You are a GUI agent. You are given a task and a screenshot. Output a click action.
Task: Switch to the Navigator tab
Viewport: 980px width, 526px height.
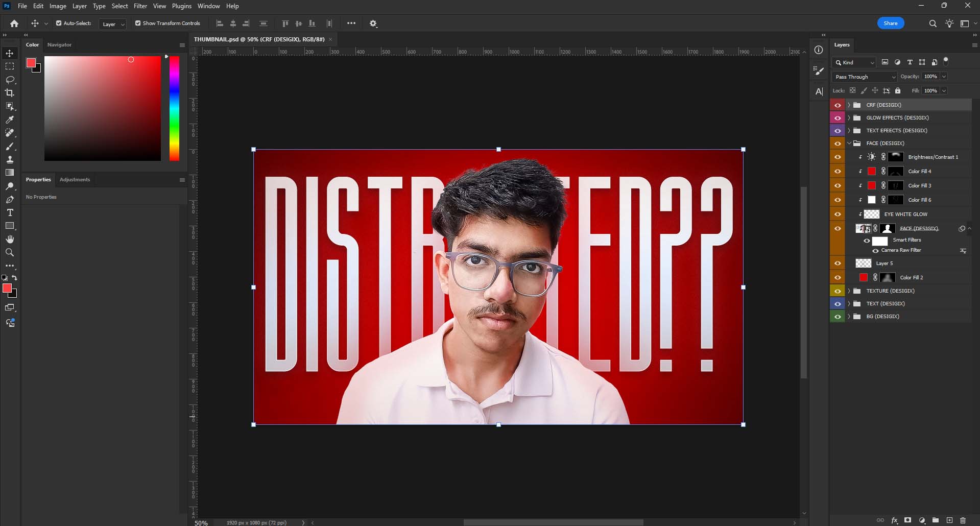pos(59,45)
